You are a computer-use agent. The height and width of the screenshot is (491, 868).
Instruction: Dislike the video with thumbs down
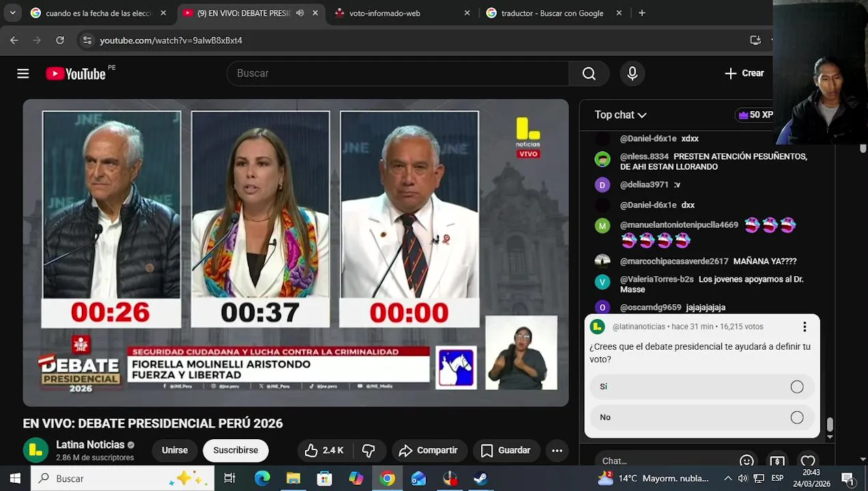coord(368,450)
